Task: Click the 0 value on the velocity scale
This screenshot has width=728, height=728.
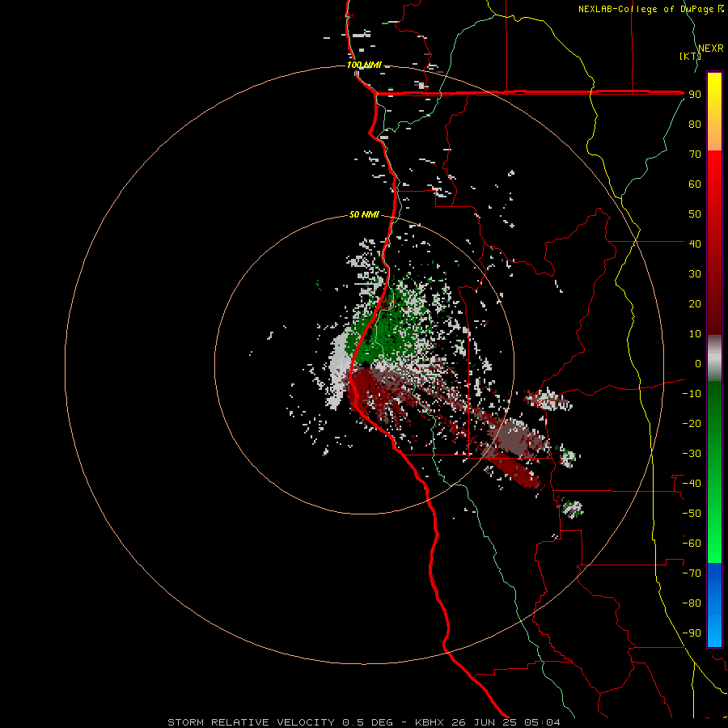Action: click(x=698, y=364)
